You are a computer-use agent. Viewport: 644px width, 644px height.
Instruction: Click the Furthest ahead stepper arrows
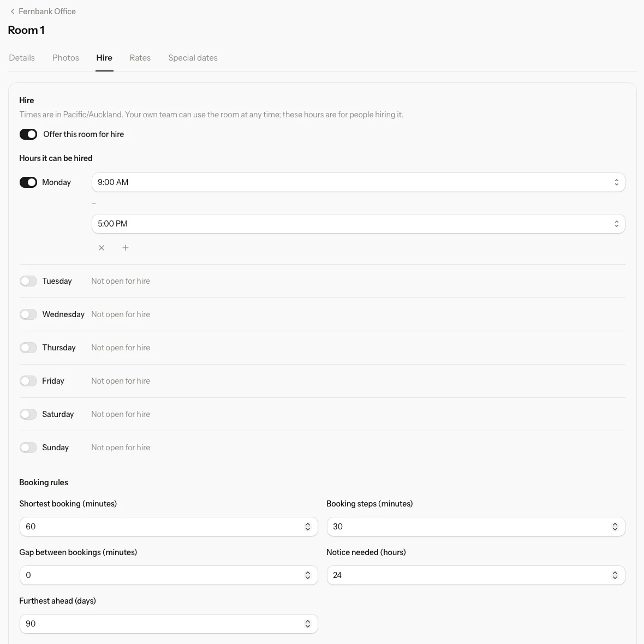pyautogui.click(x=308, y=623)
